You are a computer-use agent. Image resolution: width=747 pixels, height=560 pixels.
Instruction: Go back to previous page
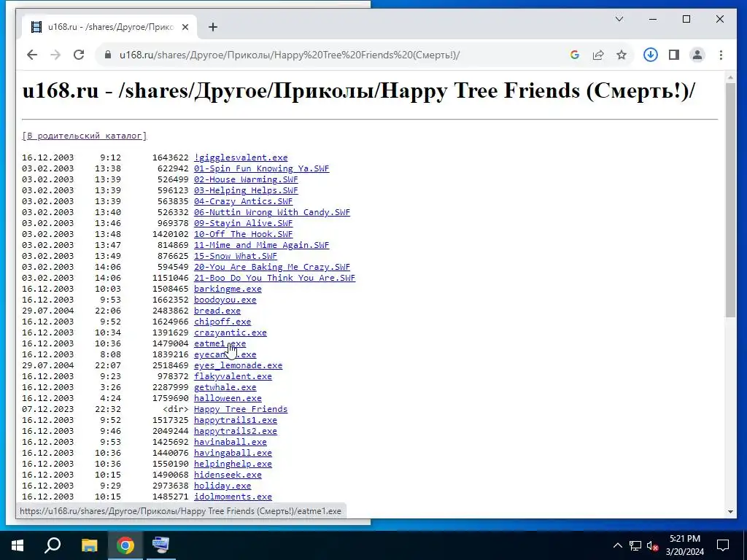(x=32, y=55)
